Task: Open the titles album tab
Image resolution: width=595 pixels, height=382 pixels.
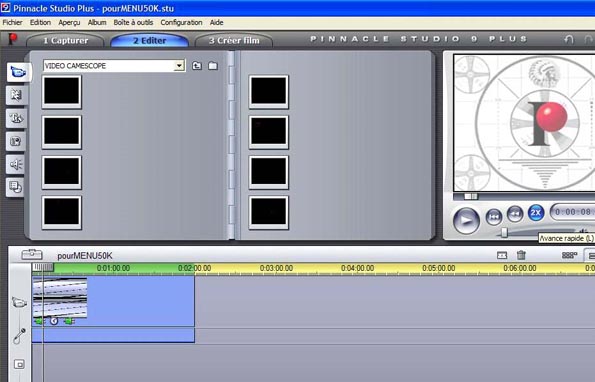Action: pos(16,118)
